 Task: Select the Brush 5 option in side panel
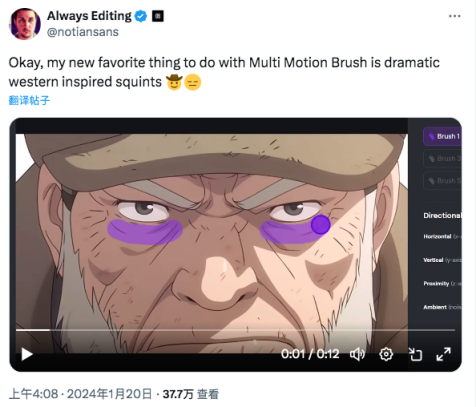point(443,181)
